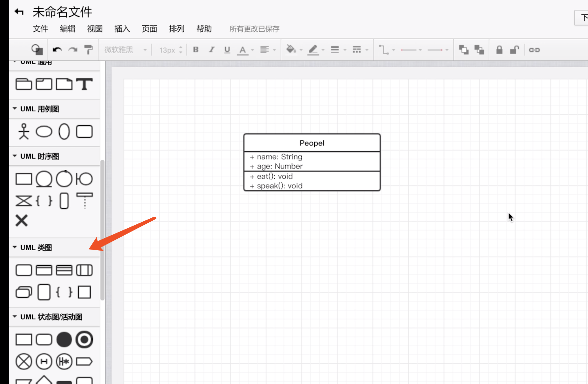Choose the X destroy shape in sequence section
Screen dimensions: 588x384
[x=22, y=221]
